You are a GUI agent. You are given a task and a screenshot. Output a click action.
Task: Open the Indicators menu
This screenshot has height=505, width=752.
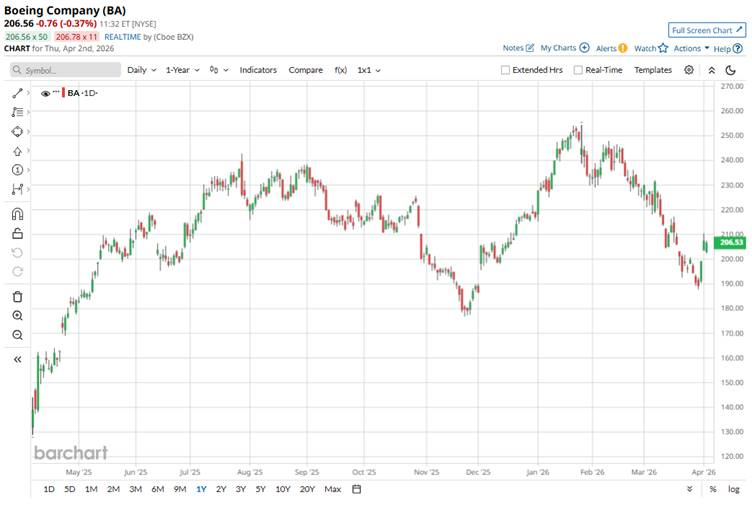coord(258,70)
